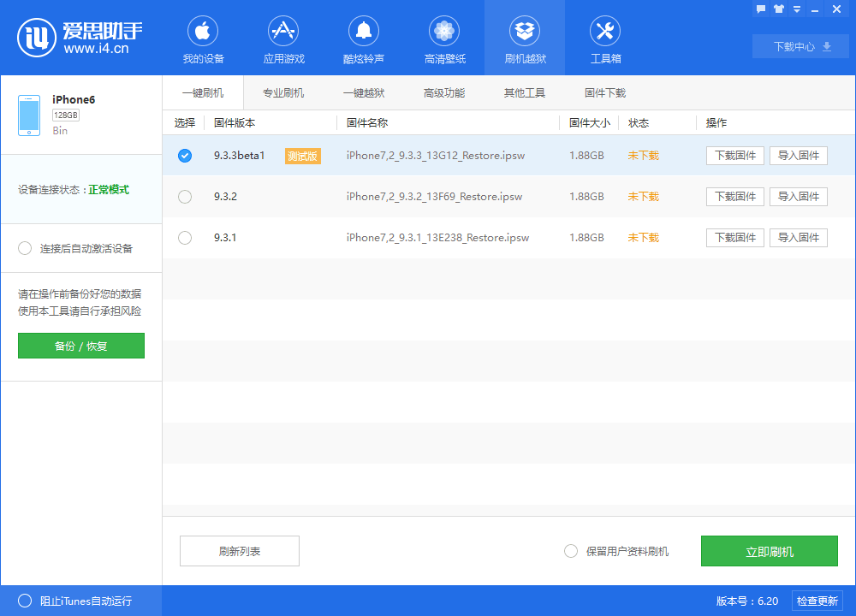
Task: Click the home icon near window controls
Action: click(777, 9)
